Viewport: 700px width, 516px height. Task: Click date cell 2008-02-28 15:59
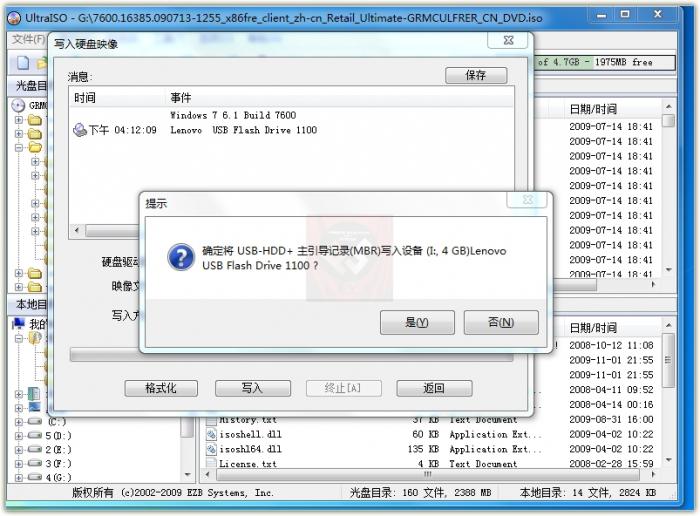point(611,464)
